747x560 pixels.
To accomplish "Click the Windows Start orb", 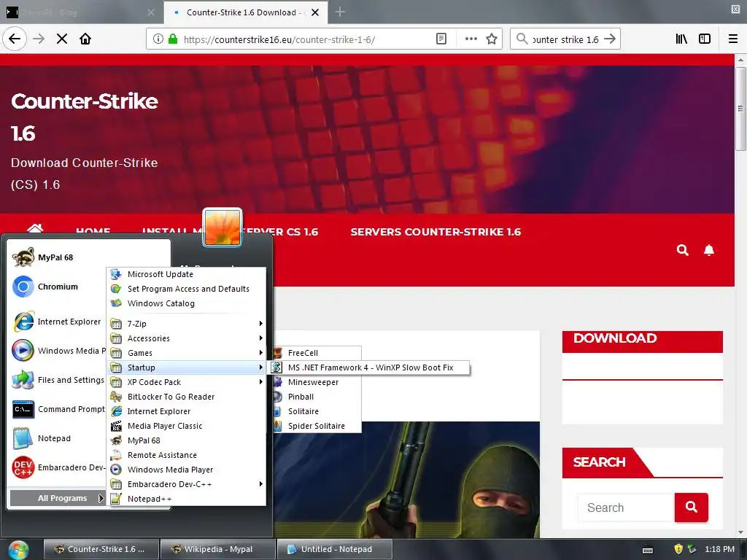I will point(18,550).
